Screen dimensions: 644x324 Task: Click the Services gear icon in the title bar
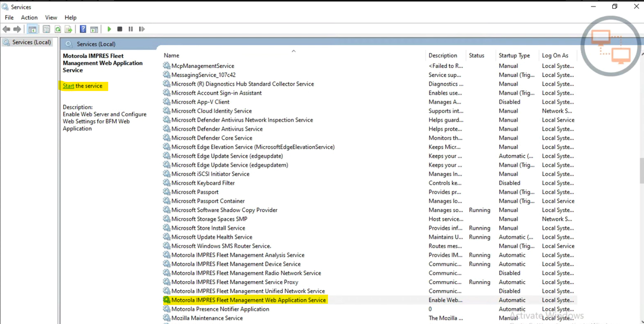5,7
